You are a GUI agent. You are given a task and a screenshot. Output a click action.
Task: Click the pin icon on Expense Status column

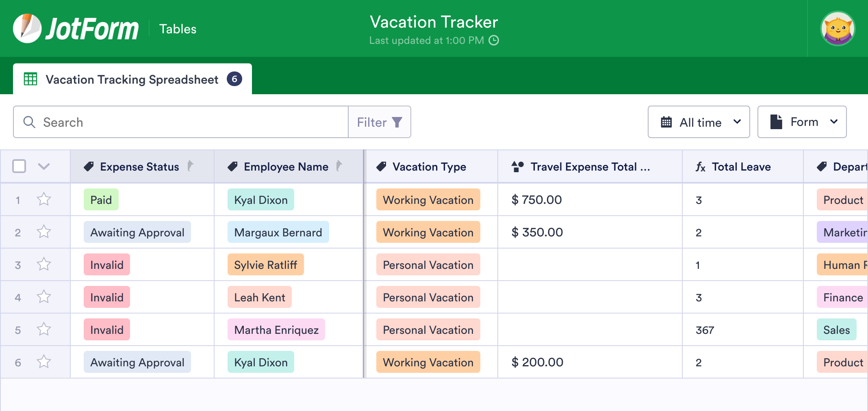[190, 166]
